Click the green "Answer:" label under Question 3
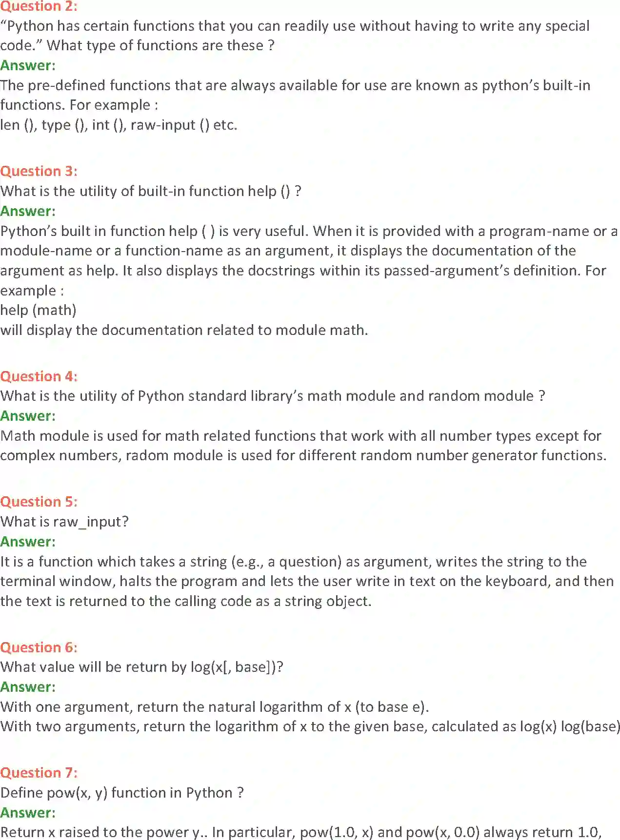The image size is (620, 840). [28, 211]
